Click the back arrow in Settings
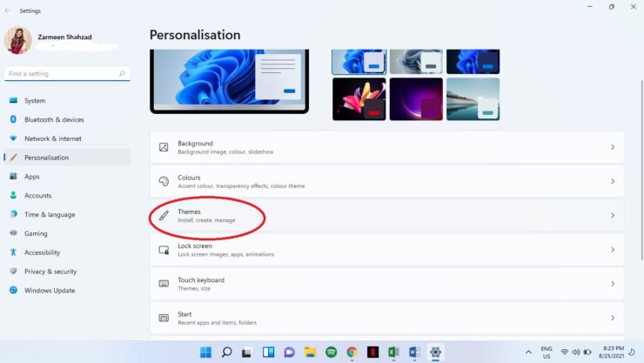This screenshot has width=644, height=363. (x=8, y=10)
